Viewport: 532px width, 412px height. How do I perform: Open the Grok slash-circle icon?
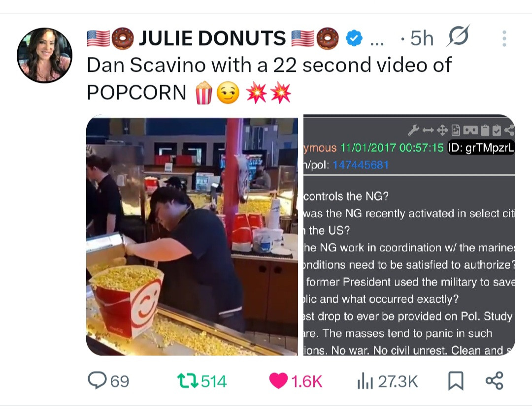coord(459,36)
